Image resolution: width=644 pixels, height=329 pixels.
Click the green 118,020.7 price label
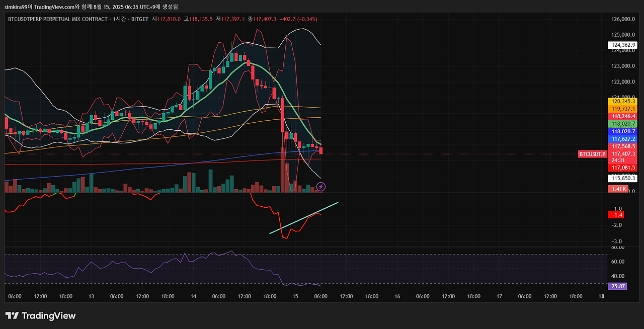pos(623,124)
